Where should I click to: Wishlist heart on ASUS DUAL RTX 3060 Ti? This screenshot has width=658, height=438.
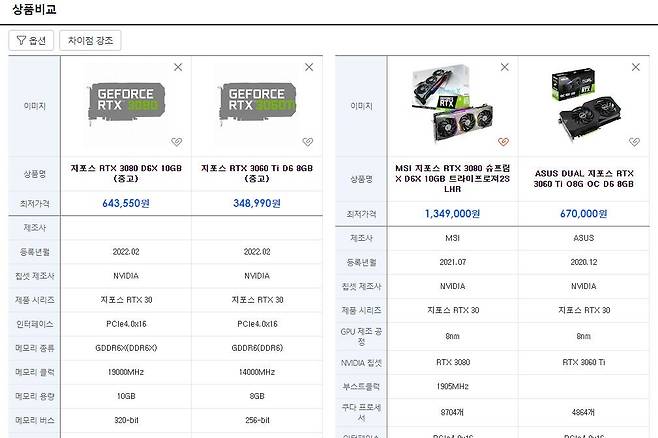634,142
